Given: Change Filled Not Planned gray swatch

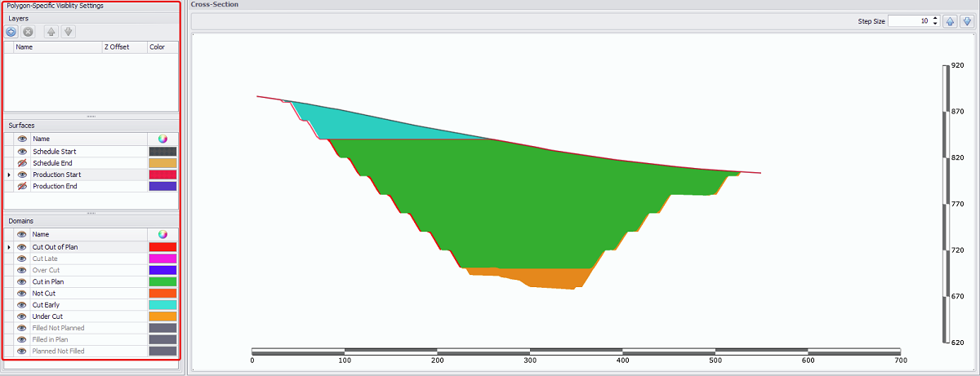Looking at the screenshot, I should [163, 328].
